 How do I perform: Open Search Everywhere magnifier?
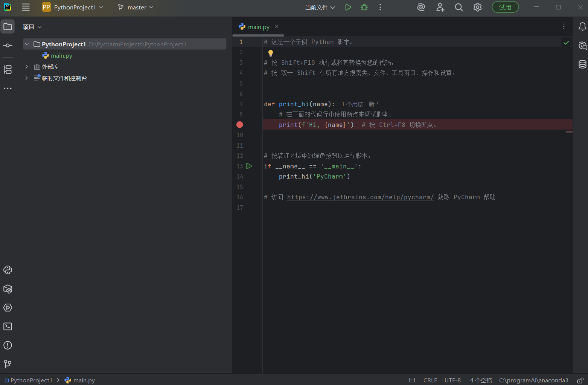click(459, 7)
